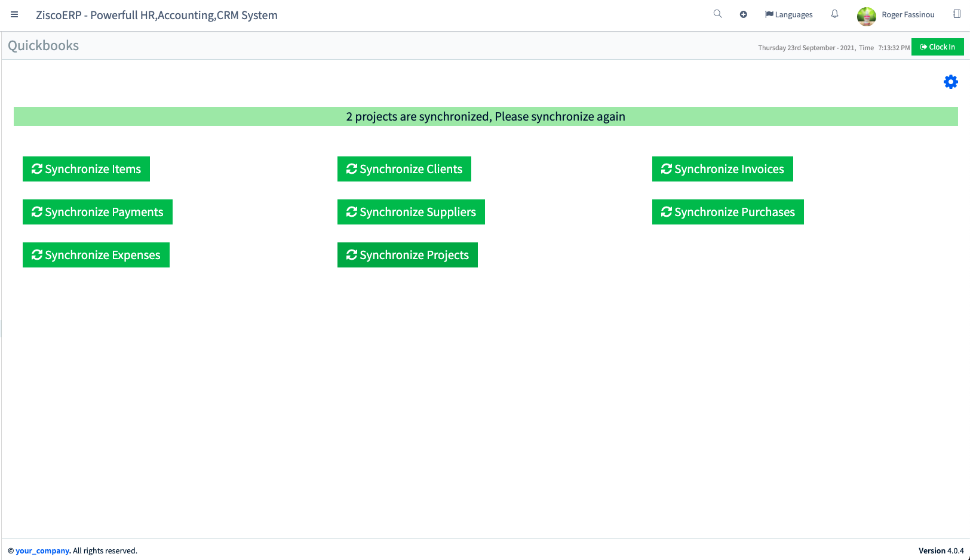Screen dimensions: 970x560
Task: Click Synchronize Purchases button
Action: tap(728, 212)
